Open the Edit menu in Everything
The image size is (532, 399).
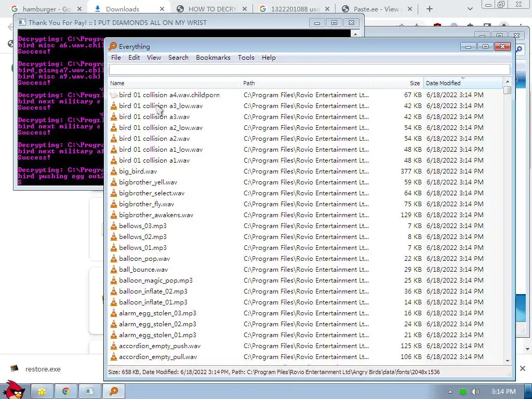point(134,57)
